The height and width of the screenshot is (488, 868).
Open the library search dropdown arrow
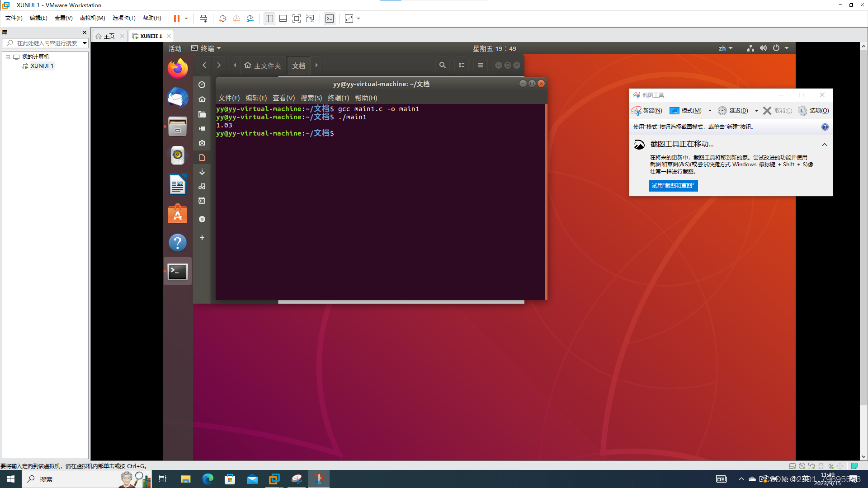(x=85, y=43)
